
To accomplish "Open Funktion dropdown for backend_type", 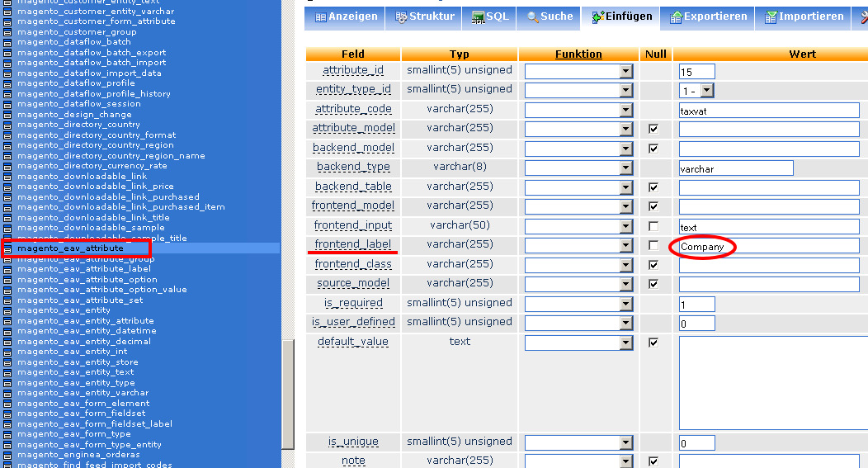I will [x=578, y=168].
